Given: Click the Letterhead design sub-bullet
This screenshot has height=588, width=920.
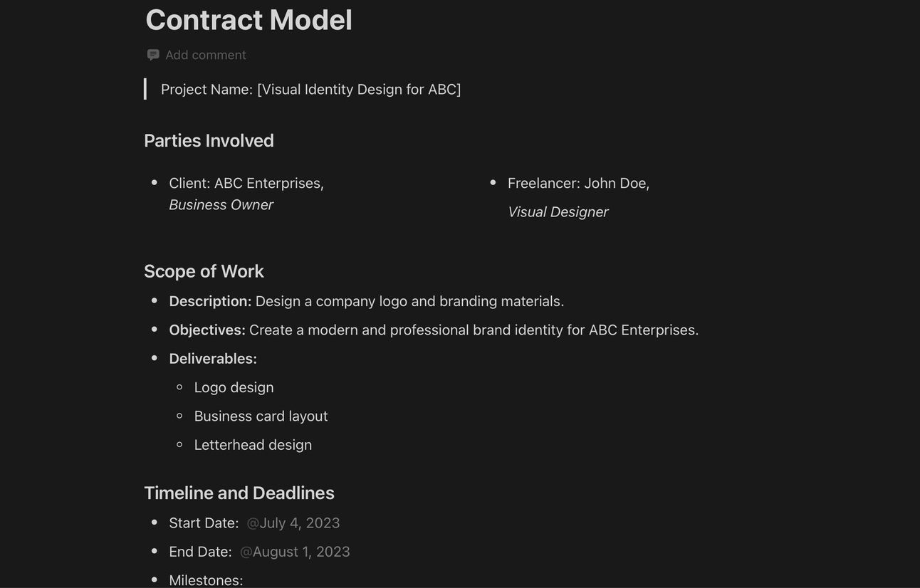Looking at the screenshot, I should (x=253, y=445).
